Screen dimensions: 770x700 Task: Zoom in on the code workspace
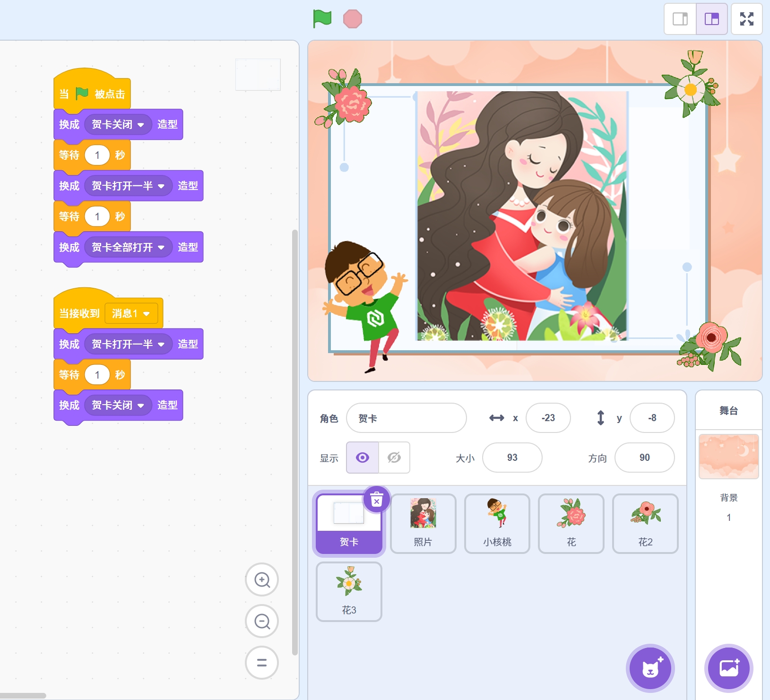[x=262, y=579]
